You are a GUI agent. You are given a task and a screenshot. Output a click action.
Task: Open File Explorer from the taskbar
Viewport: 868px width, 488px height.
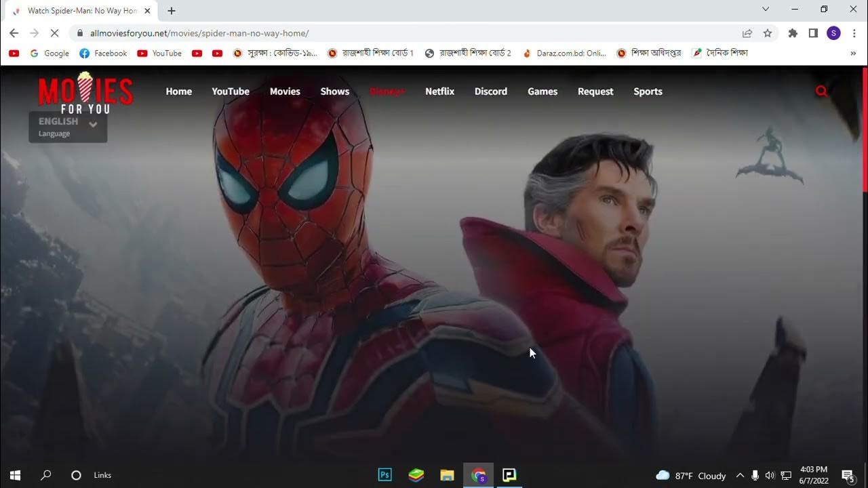pyautogui.click(x=447, y=475)
